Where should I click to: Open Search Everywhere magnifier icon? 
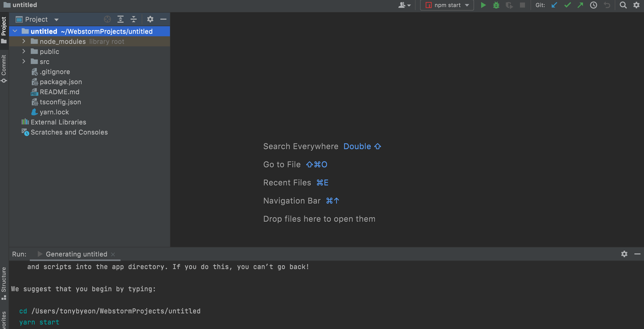pos(623,5)
